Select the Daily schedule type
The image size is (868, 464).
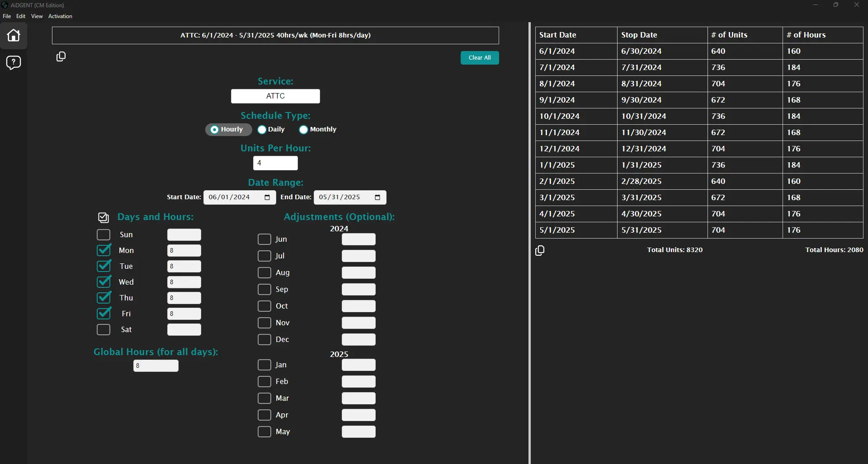(262, 130)
